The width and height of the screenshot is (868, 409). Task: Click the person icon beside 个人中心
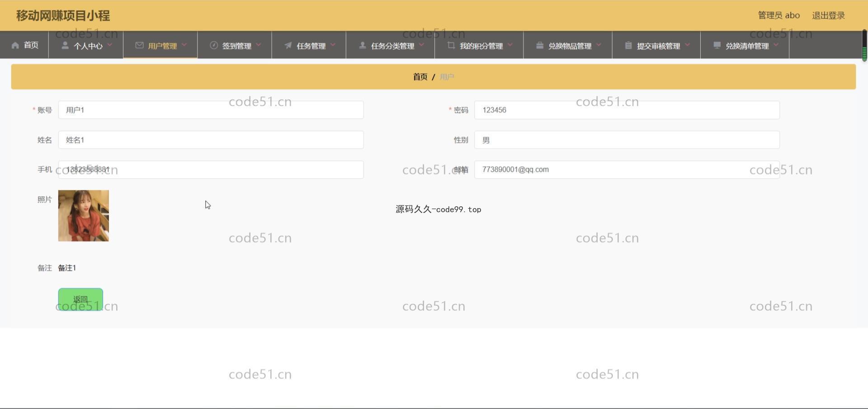click(x=65, y=45)
